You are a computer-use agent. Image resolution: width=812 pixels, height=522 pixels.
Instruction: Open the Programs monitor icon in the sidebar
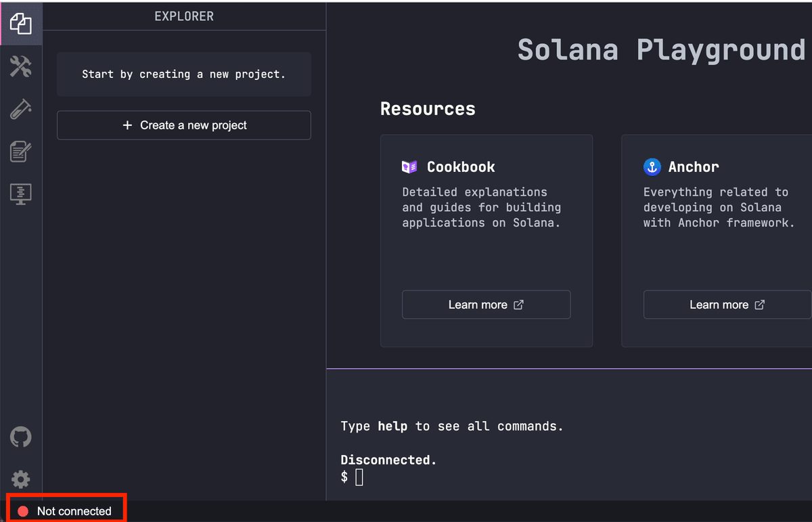[x=21, y=194]
